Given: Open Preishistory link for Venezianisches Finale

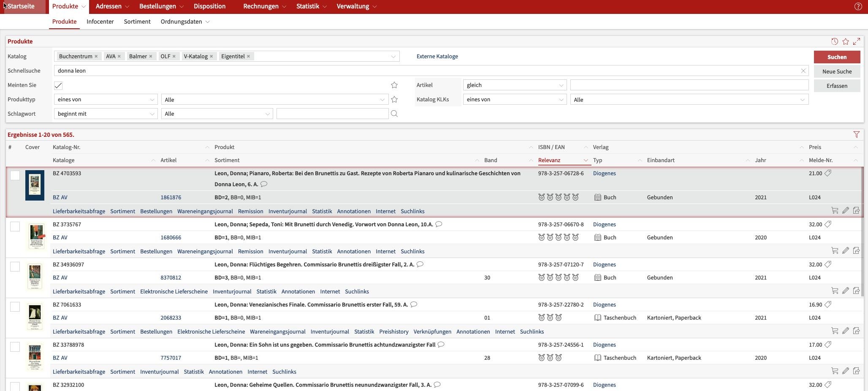Looking at the screenshot, I should pos(393,331).
